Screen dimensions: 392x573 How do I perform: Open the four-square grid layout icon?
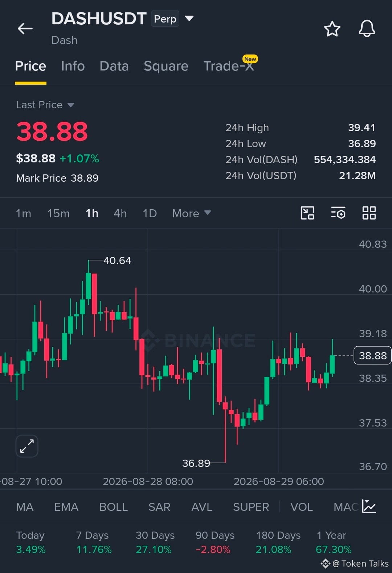point(369,213)
